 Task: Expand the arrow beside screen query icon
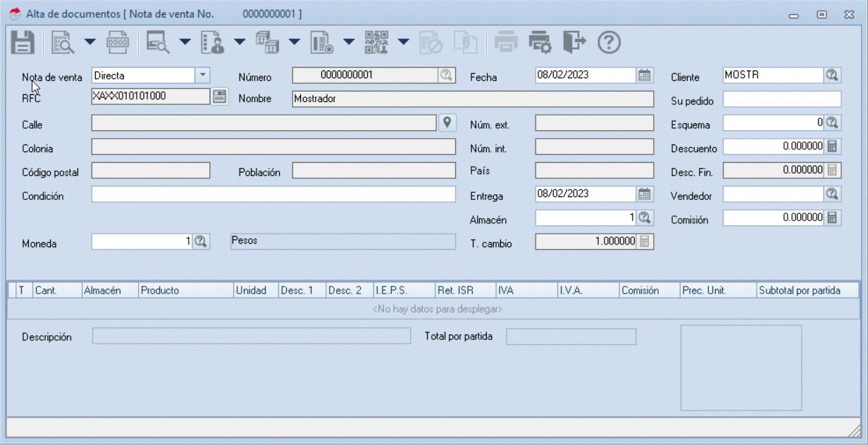185,42
